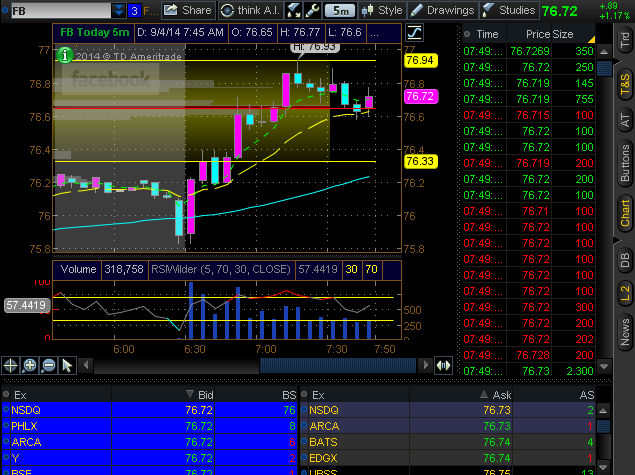Select BATS ask row
This screenshot has height=475, width=635.
coord(448,442)
